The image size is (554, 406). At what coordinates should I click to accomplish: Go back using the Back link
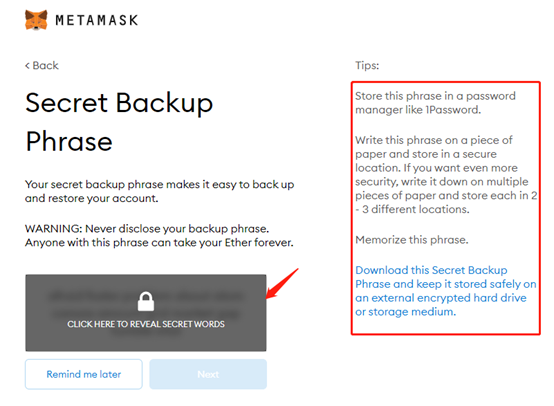point(42,66)
